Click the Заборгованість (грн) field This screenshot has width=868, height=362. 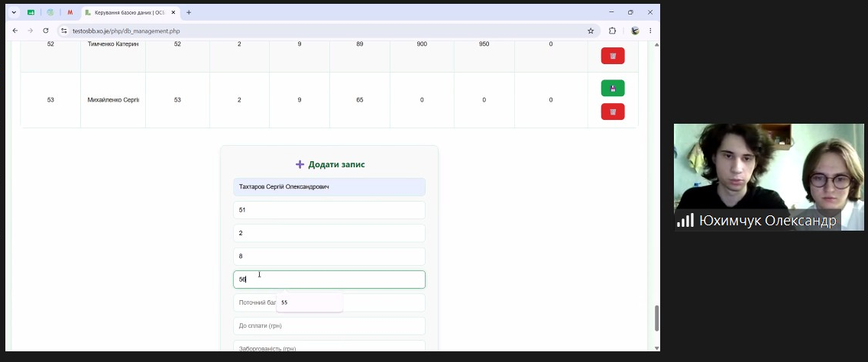click(329, 347)
